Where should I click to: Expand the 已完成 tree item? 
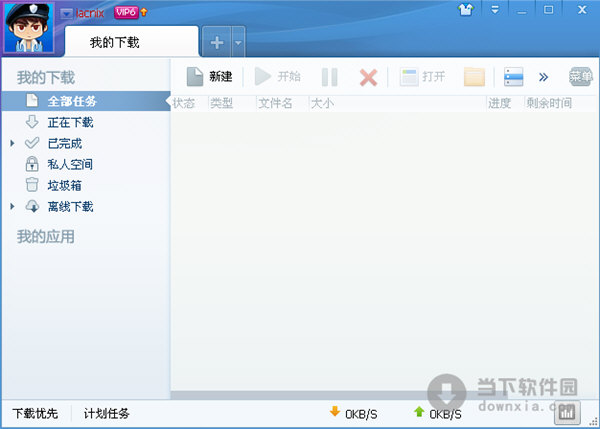click(x=12, y=143)
